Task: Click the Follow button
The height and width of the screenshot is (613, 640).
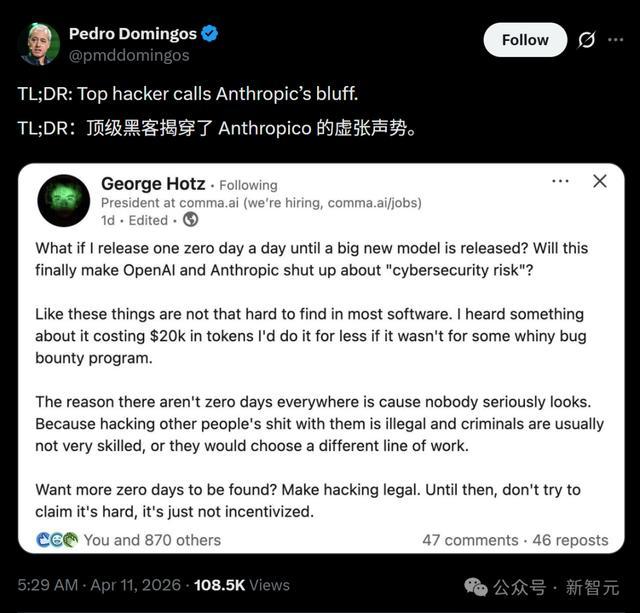Action: tap(525, 40)
